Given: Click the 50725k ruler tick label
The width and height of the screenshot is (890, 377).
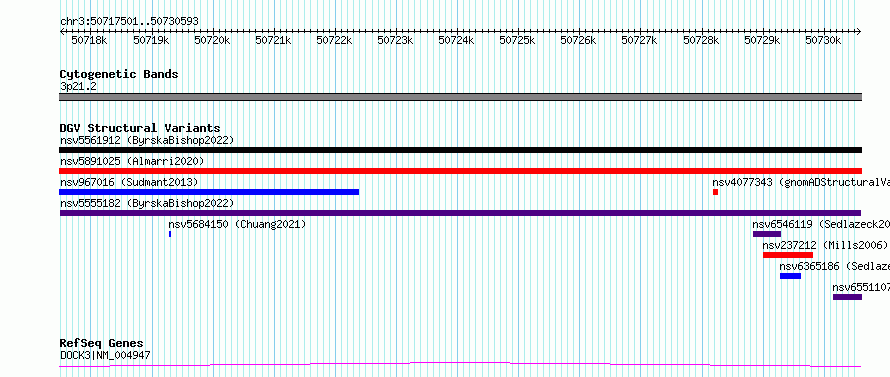Looking at the screenshot, I should pos(517,40).
